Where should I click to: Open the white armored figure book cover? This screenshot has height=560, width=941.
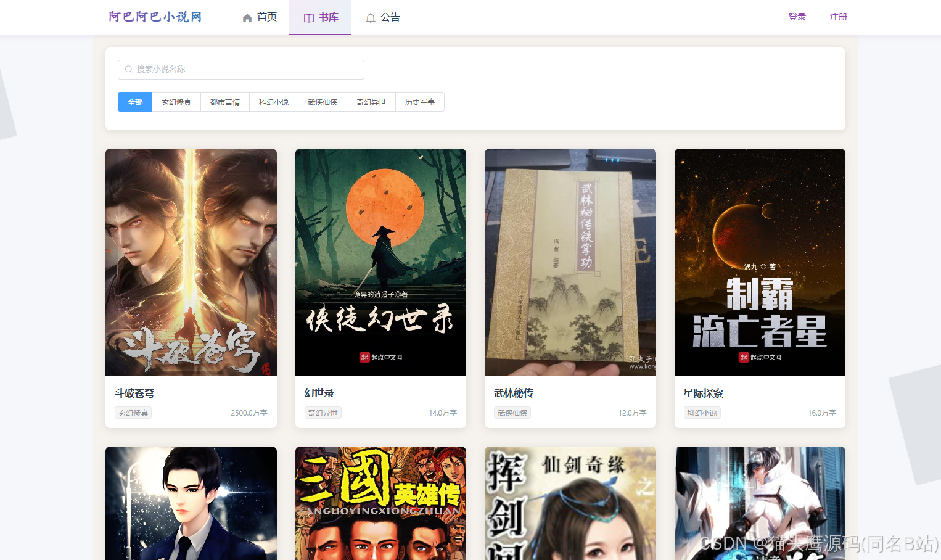[x=760, y=503]
